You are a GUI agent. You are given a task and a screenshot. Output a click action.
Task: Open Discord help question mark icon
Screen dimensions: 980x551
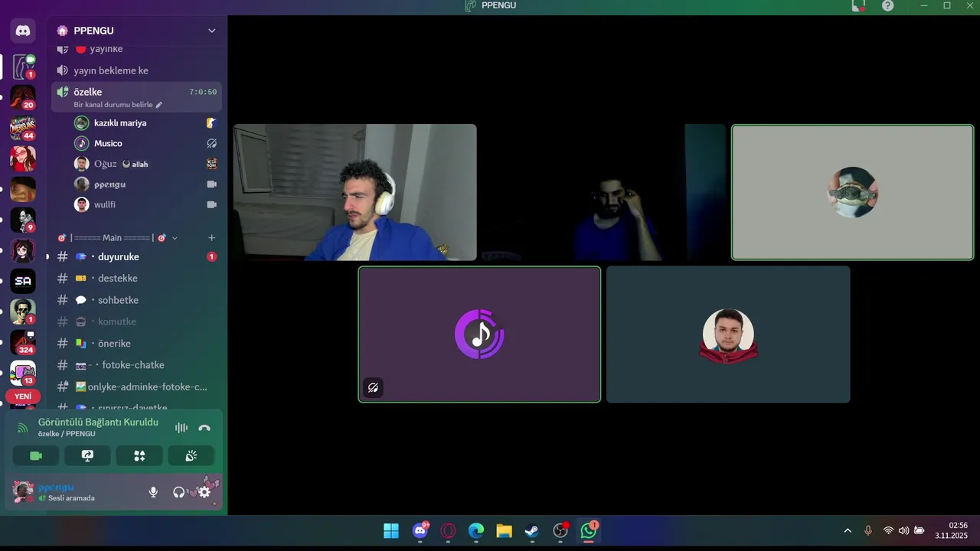pyautogui.click(x=887, y=5)
